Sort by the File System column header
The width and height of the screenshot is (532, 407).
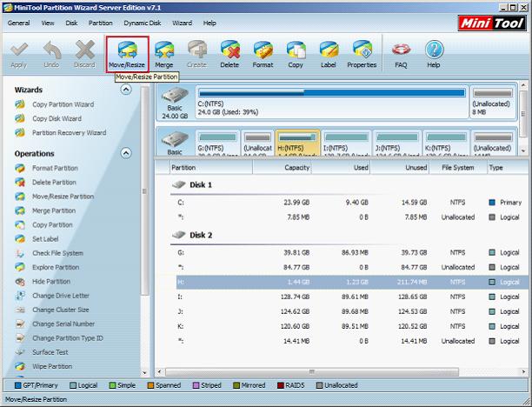pos(458,168)
